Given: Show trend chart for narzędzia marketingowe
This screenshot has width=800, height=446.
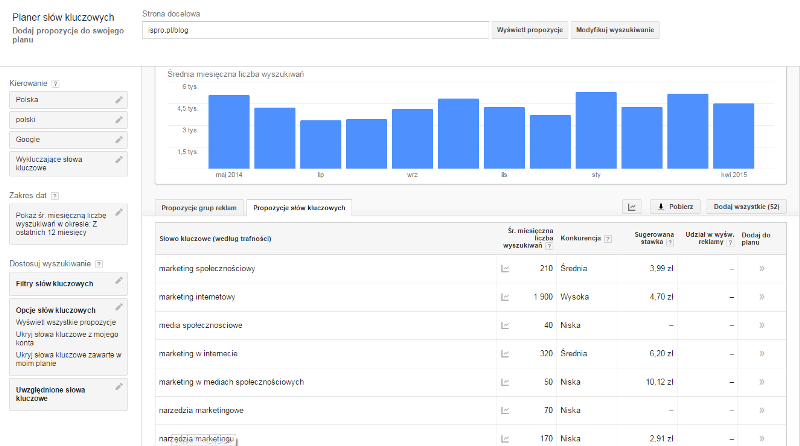Looking at the screenshot, I should [x=505, y=410].
